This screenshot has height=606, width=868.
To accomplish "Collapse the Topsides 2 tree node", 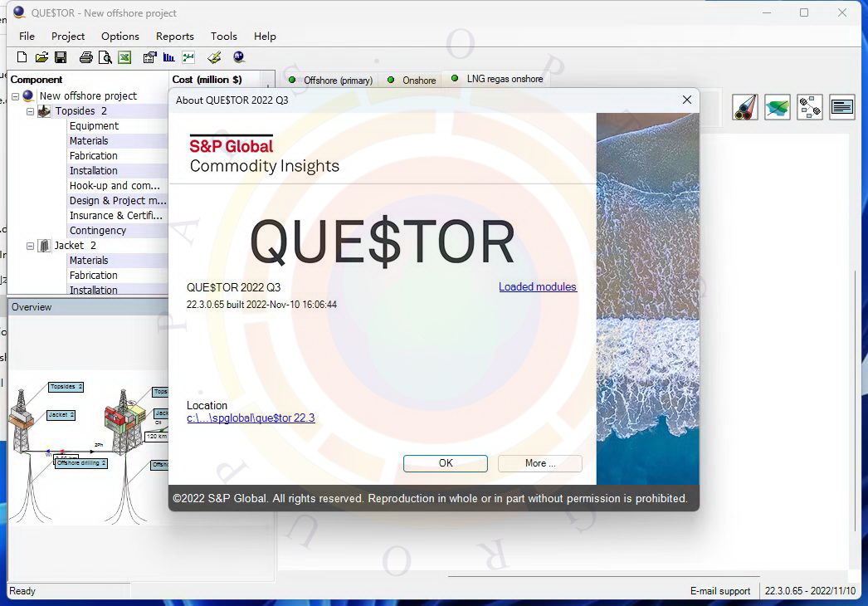I will coord(31,111).
